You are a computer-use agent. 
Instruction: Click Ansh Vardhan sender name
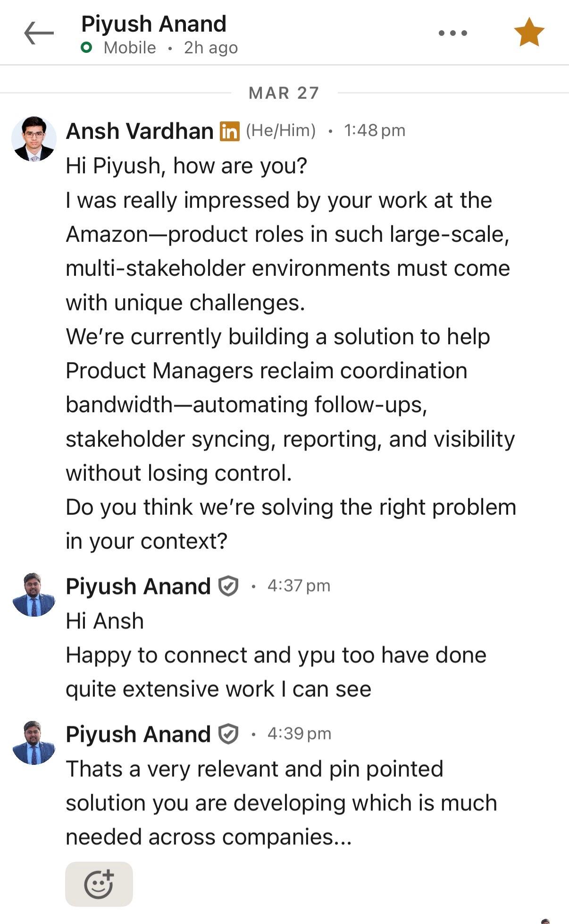pyautogui.click(x=140, y=131)
